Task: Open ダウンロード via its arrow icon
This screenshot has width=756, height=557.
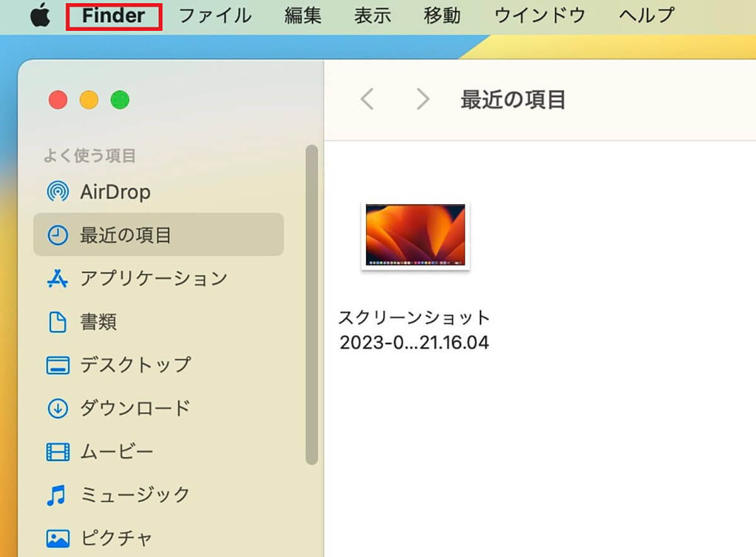Action: click(58, 408)
